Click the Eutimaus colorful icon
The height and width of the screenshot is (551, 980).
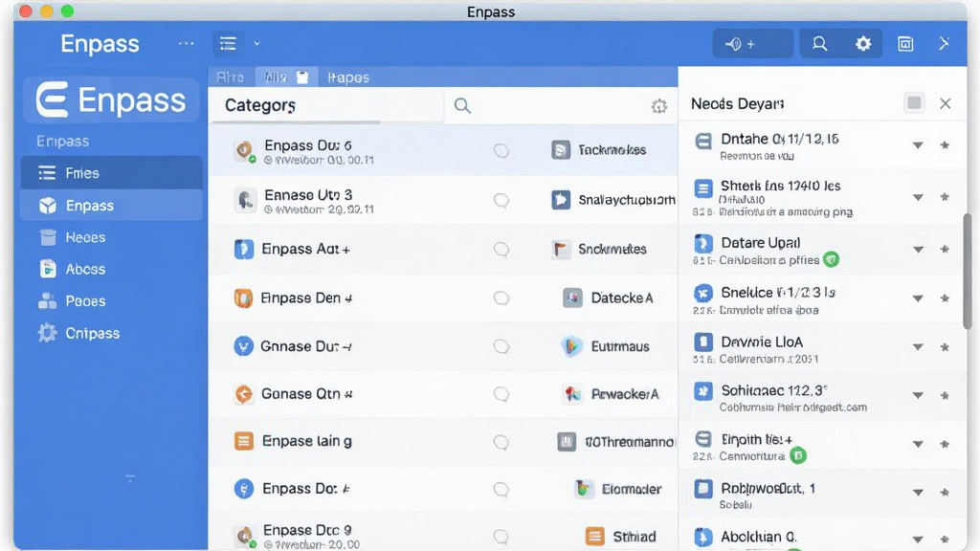point(571,346)
